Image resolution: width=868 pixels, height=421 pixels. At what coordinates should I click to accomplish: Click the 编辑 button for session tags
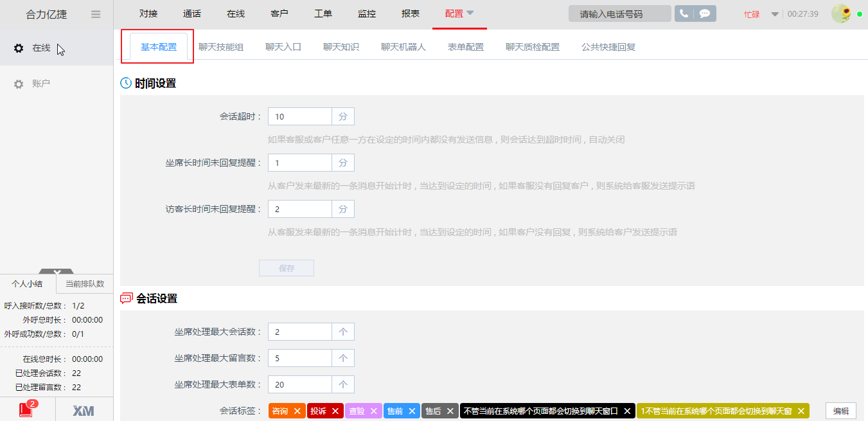pos(840,411)
